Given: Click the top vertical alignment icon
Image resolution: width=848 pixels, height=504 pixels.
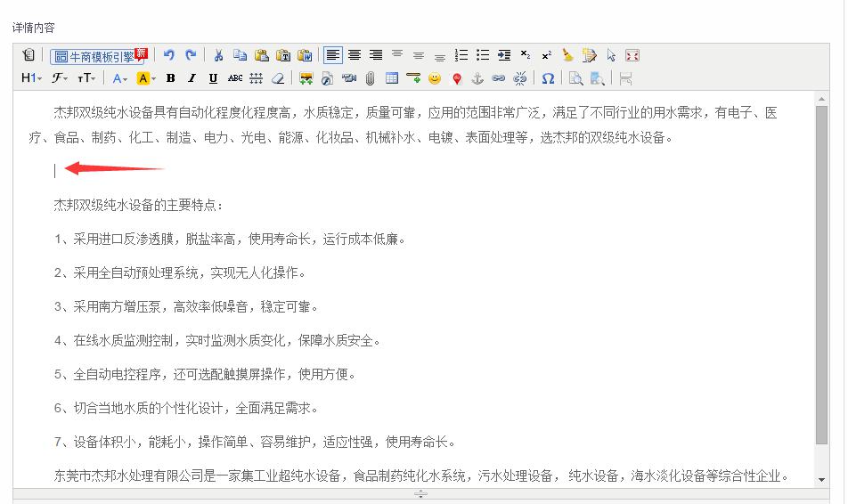Looking at the screenshot, I should coord(397,55).
